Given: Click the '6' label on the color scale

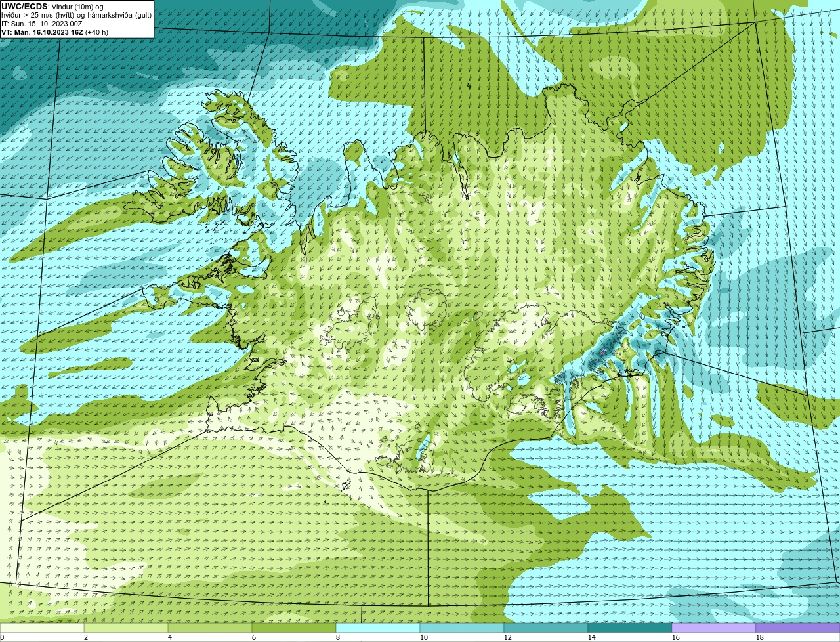Looking at the screenshot, I should pyautogui.click(x=254, y=637).
